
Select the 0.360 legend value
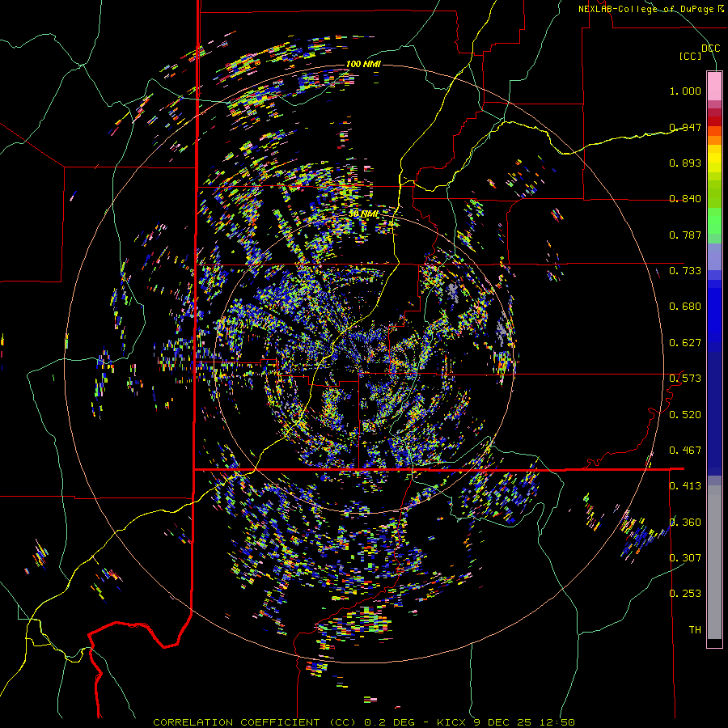(x=685, y=523)
